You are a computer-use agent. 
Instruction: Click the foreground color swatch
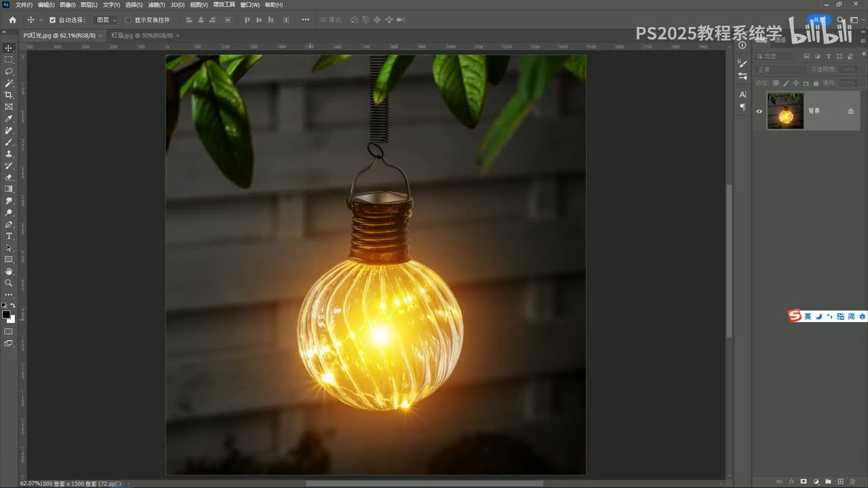[x=6, y=314]
